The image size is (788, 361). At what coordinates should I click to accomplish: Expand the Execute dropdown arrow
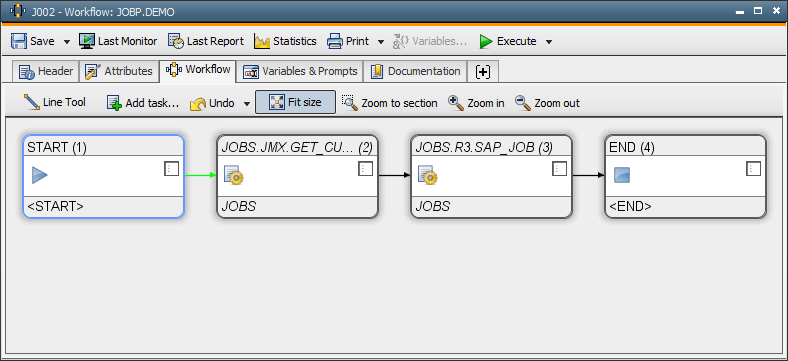(x=549, y=42)
